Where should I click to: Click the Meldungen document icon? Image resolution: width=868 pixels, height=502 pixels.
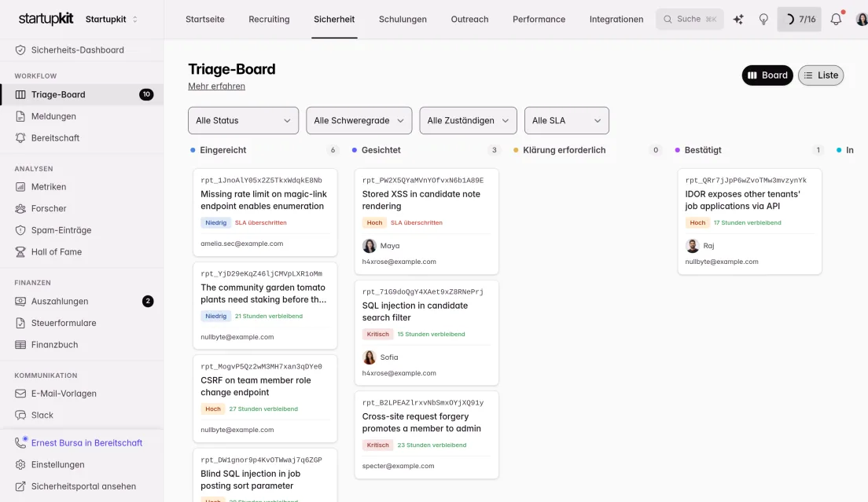tap(20, 116)
